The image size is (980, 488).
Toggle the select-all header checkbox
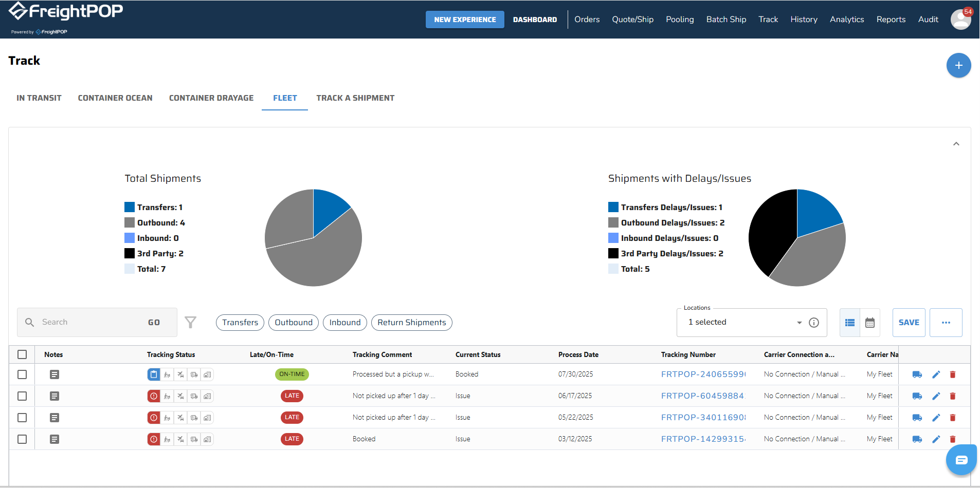(x=22, y=354)
